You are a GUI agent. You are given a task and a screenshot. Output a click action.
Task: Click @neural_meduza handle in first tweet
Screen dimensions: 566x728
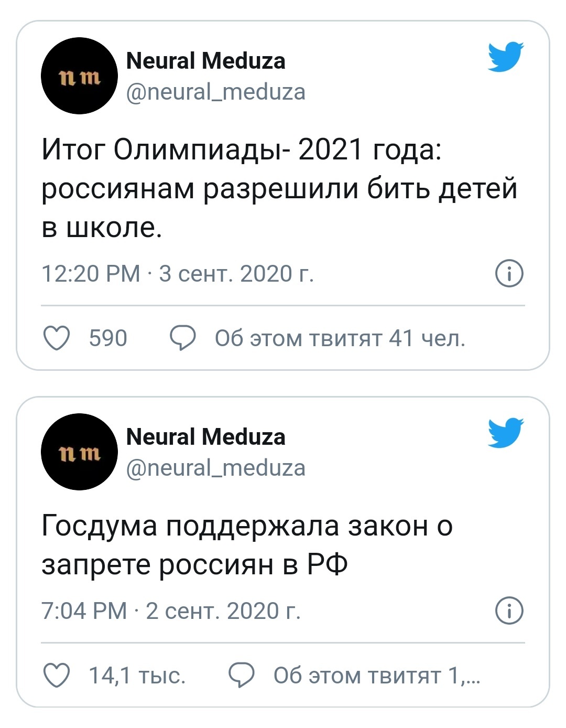click(x=216, y=92)
